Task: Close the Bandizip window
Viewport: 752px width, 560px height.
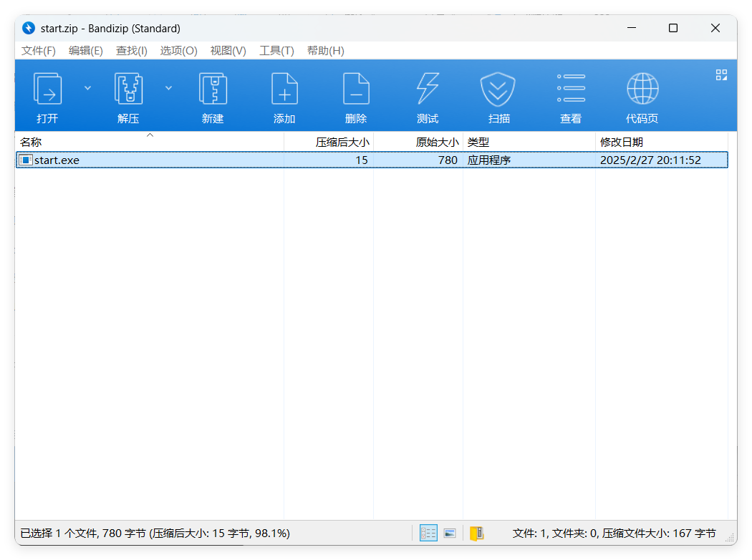Action: 715,29
